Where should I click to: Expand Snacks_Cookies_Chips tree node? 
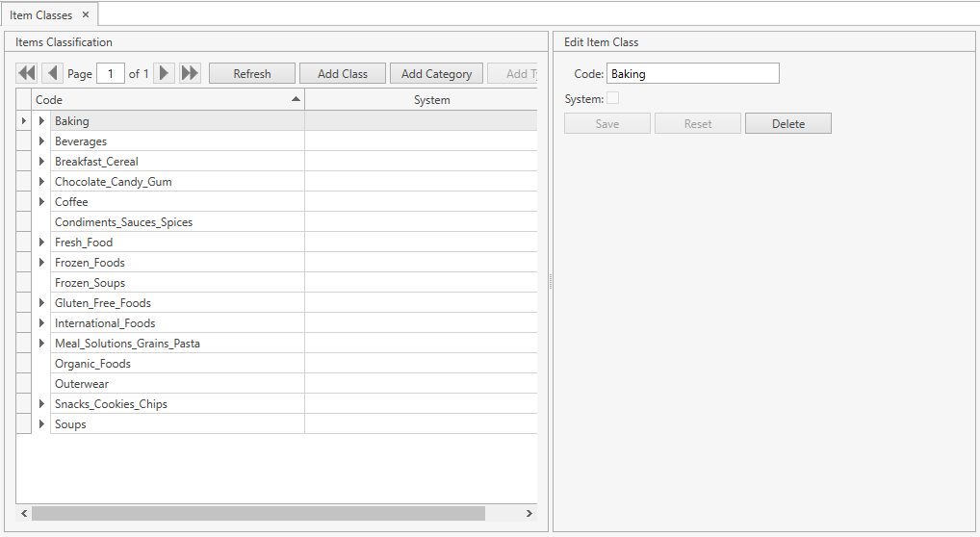41,404
